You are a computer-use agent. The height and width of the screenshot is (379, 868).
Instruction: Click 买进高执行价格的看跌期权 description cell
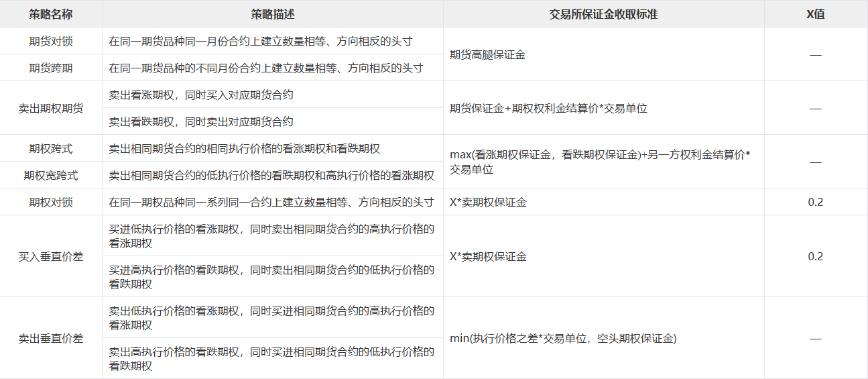[273, 276]
